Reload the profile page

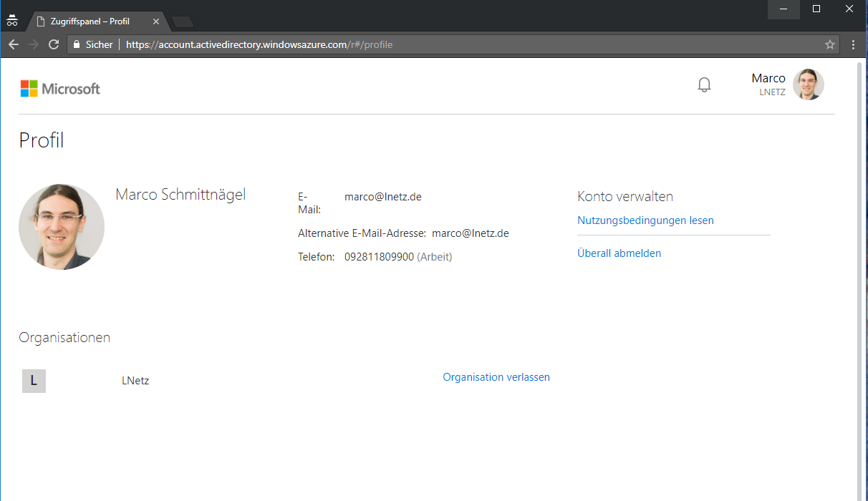54,44
